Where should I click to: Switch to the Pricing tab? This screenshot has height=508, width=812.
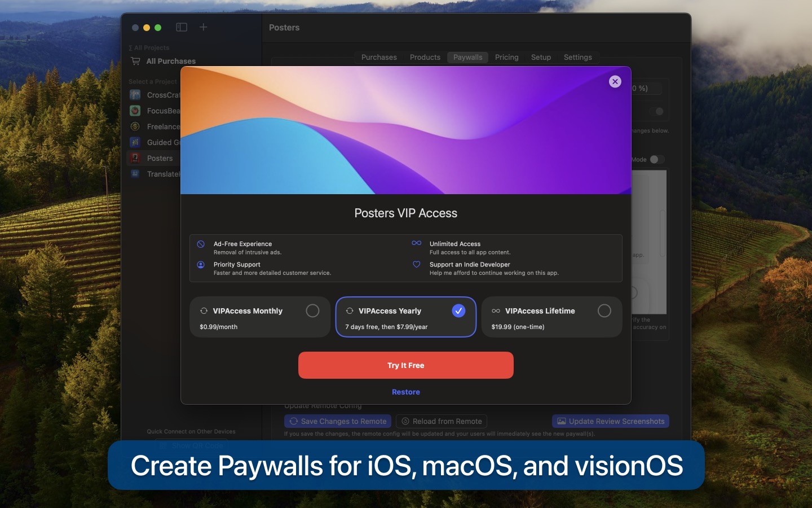[507, 58]
